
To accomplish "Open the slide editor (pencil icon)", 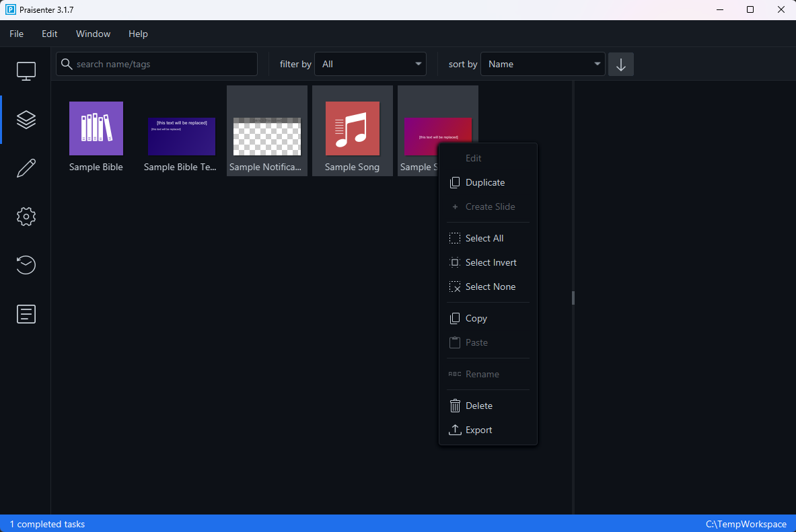I will tap(26, 167).
